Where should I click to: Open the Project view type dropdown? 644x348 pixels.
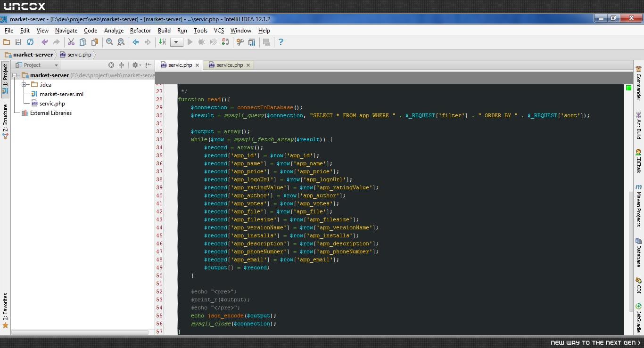click(x=36, y=65)
